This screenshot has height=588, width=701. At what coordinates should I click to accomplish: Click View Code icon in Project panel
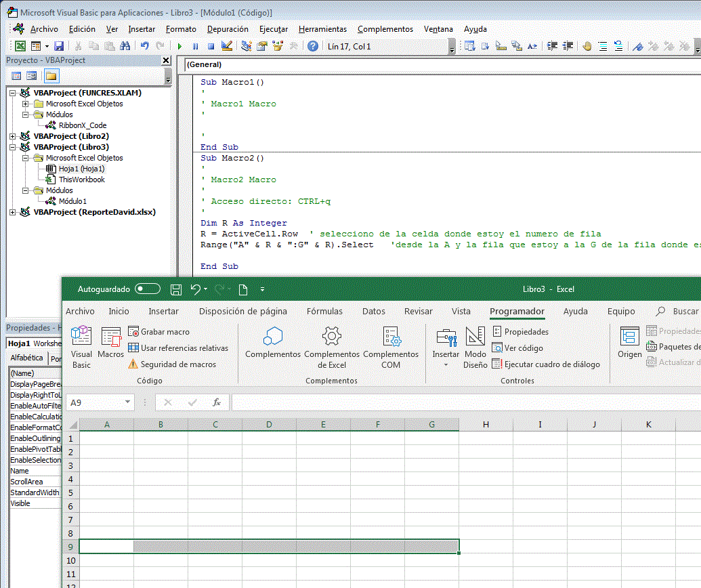pos(16,76)
